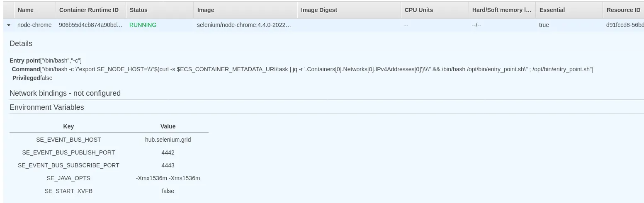Click the SE_START_XVFB false value
Image resolution: width=644 pixels, height=203 pixels.
[x=168, y=191]
